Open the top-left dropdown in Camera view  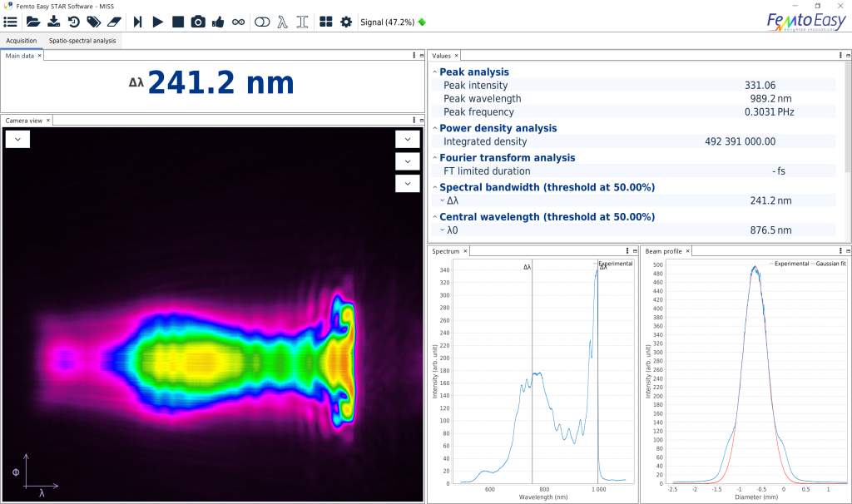(x=17, y=140)
